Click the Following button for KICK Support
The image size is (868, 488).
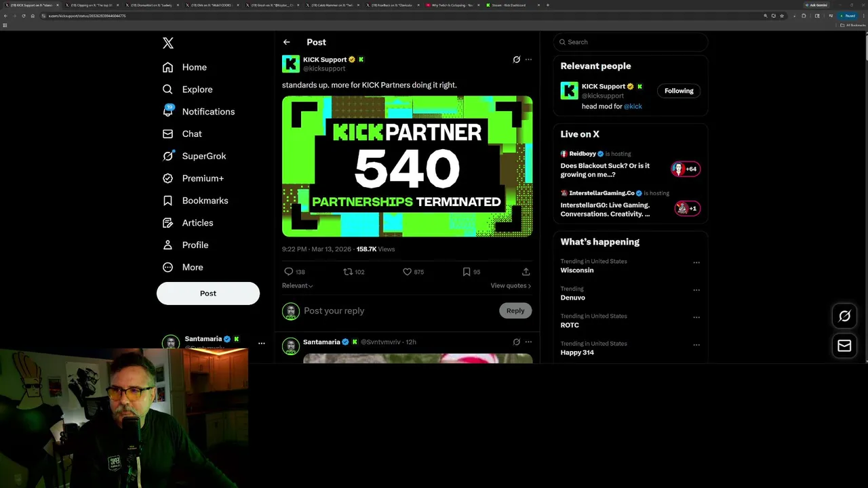[679, 91]
